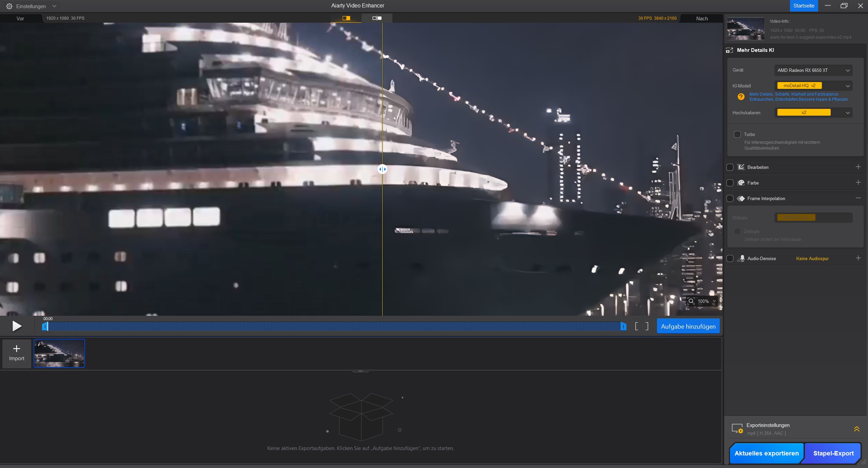Expand the Farbe section with plus

[858, 182]
